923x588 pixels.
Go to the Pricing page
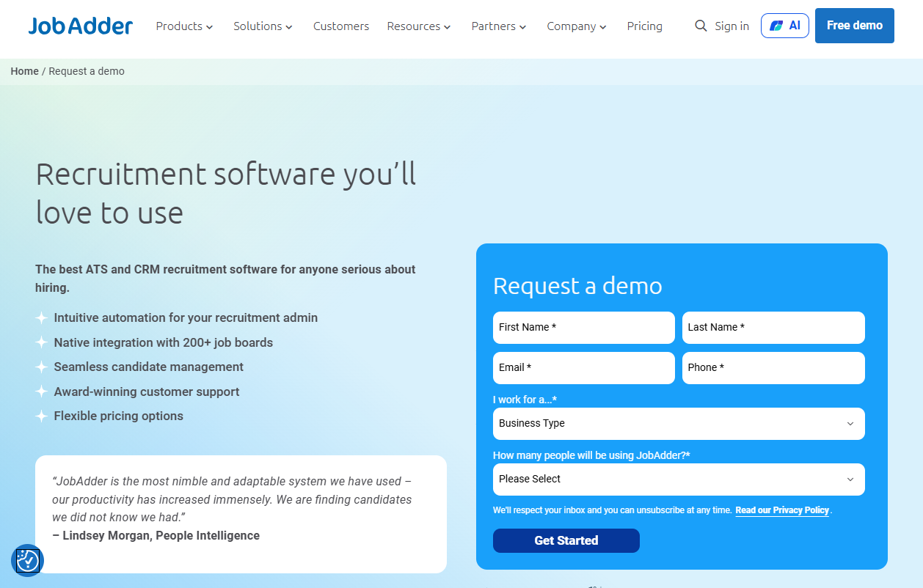[x=645, y=26]
